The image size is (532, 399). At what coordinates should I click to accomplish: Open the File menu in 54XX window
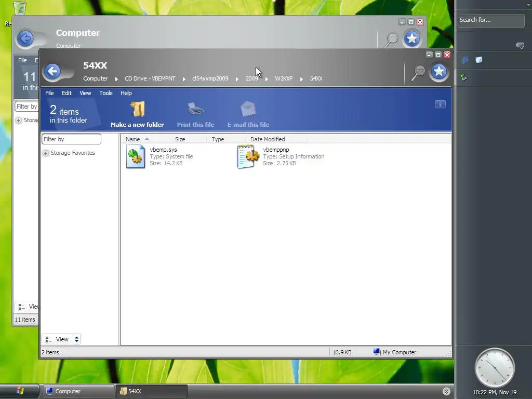(49, 93)
